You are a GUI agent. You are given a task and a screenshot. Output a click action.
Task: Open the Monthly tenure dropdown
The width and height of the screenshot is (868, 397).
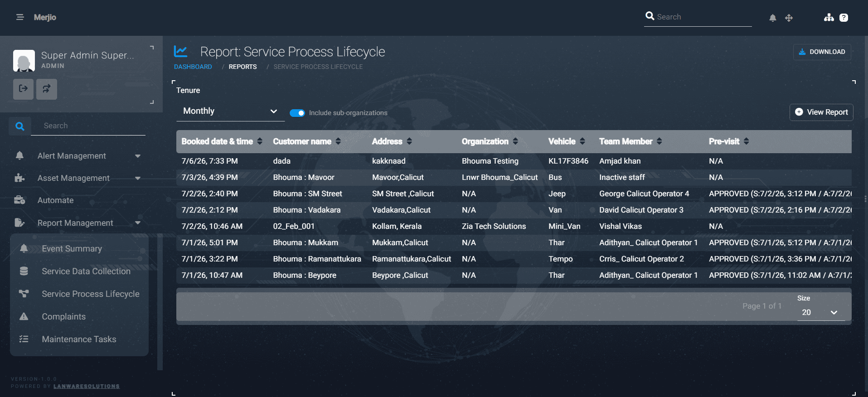(x=230, y=111)
